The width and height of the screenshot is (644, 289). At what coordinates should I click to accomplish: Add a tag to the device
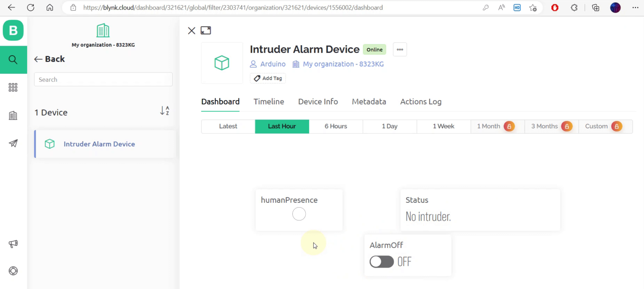pyautogui.click(x=267, y=78)
